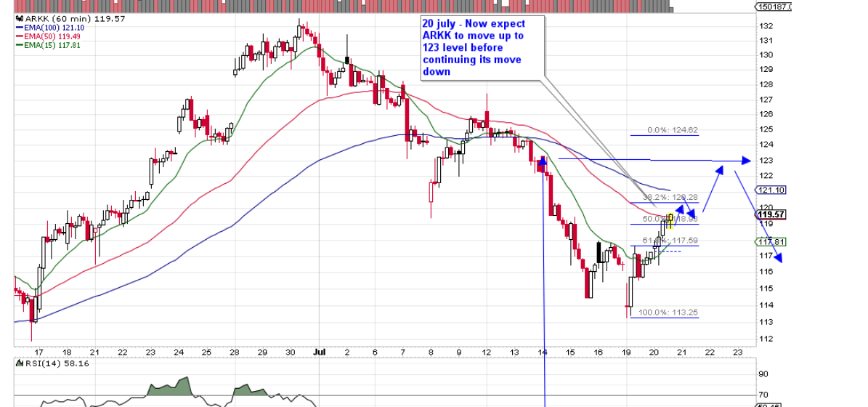Click date 28 on the time axis
This screenshot has width=868, height=407.
click(234, 352)
